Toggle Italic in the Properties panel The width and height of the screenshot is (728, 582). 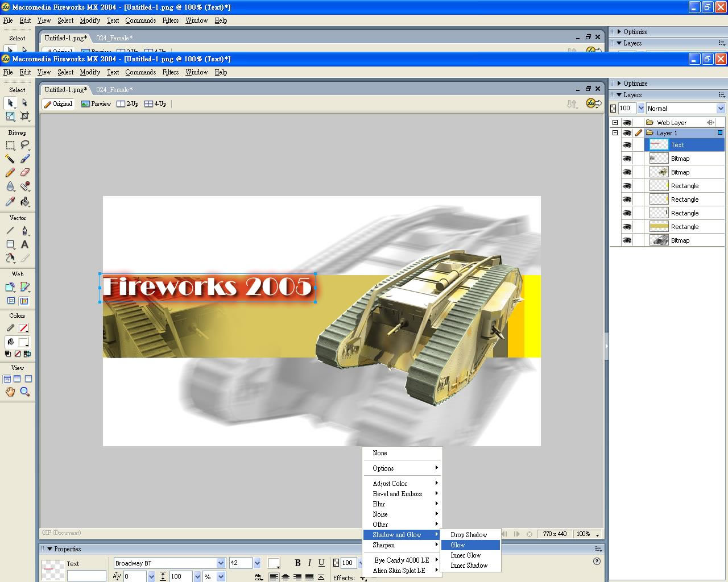309,563
